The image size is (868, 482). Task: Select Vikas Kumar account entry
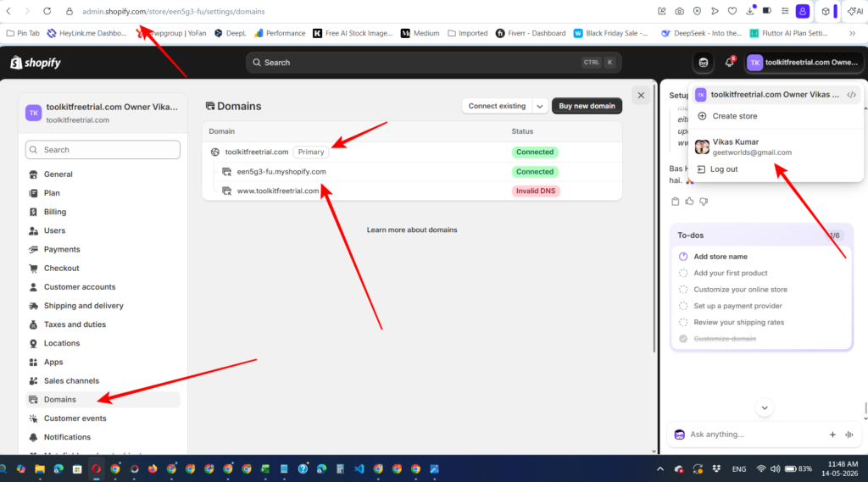776,147
